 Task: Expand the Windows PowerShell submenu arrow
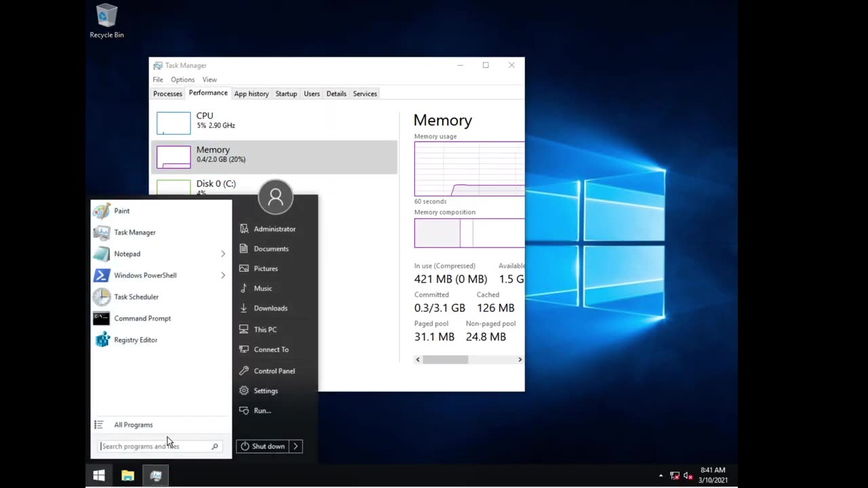click(x=222, y=275)
